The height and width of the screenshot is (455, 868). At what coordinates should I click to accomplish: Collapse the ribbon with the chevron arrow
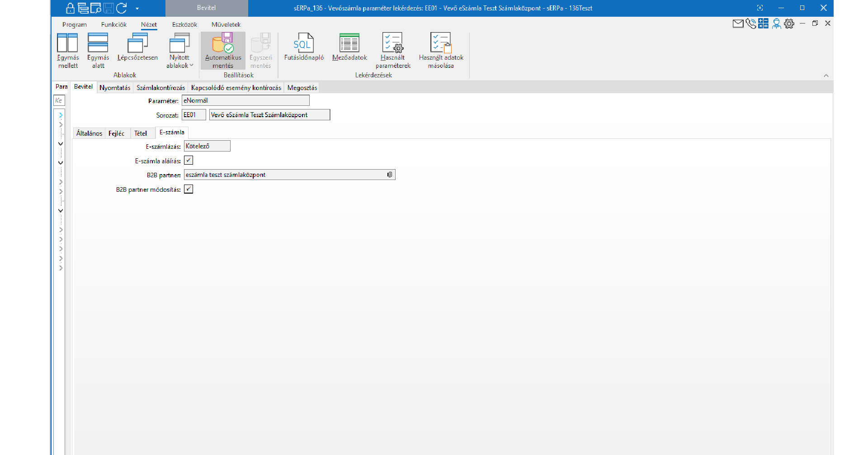click(x=826, y=76)
